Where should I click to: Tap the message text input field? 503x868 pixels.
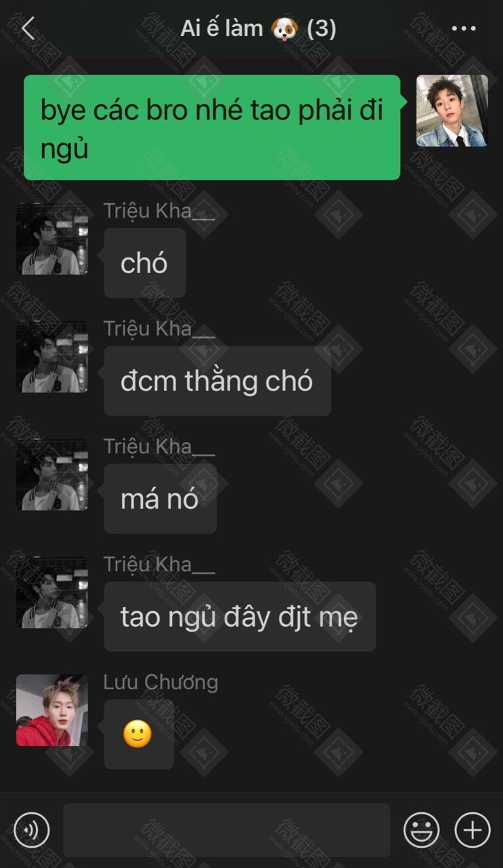tap(227, 830)
